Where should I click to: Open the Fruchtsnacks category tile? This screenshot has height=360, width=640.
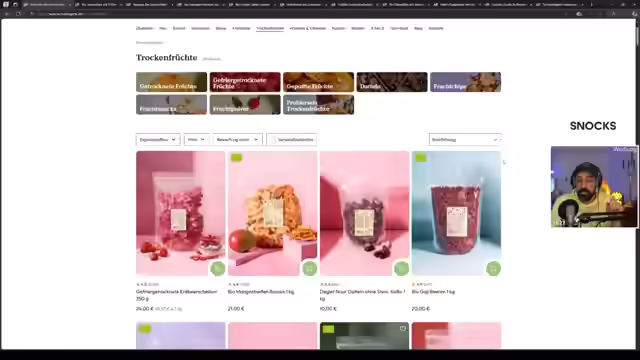coord(171,104)
